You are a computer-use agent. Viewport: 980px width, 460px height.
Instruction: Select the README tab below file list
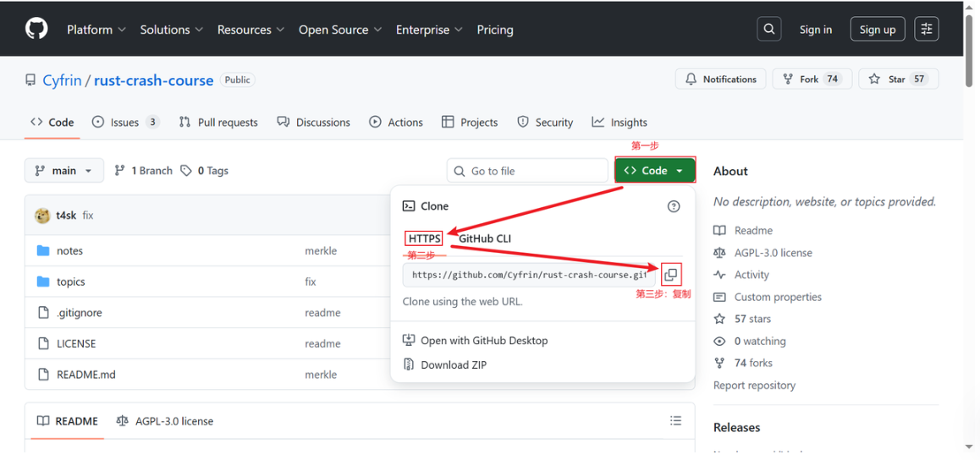[68, 421]
